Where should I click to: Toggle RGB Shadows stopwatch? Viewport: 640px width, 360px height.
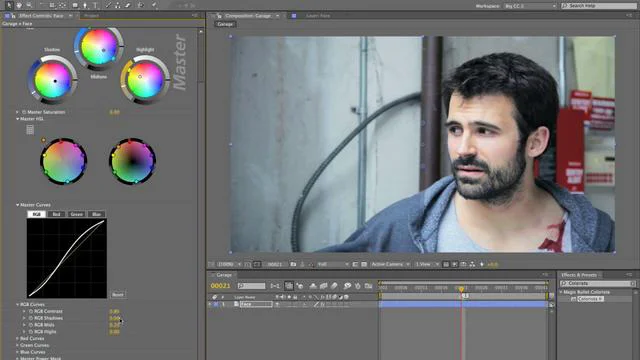[31, 318]
